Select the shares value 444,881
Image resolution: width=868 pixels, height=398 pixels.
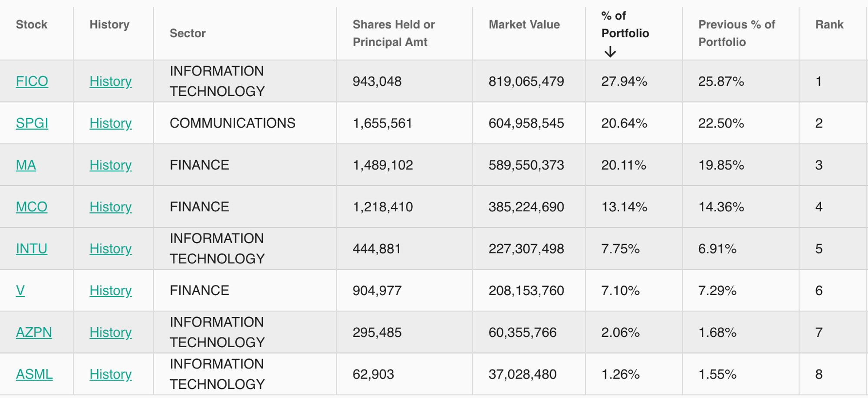(376, 248)
